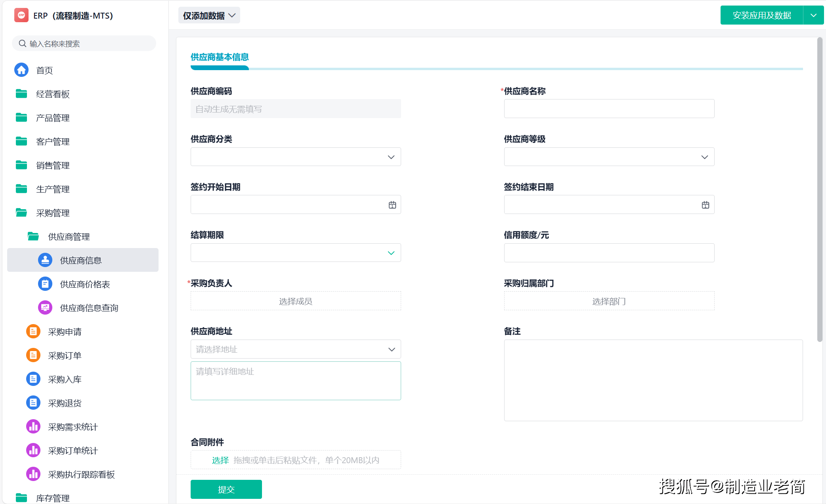The height and width of the screenshot is (504, 826).
Task: Focus the sidebar 输入名称来搜索 field
Action: click(84, 44)
